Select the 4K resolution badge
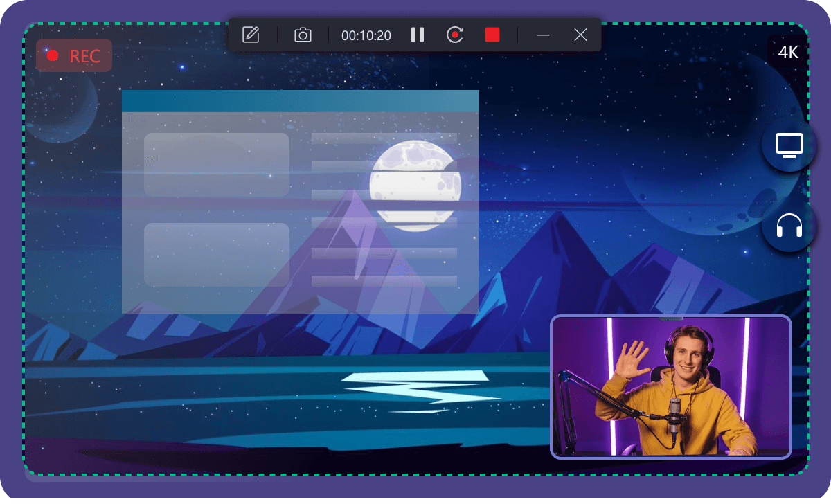This screenshot has height=504, width=831. coord(789,53)
